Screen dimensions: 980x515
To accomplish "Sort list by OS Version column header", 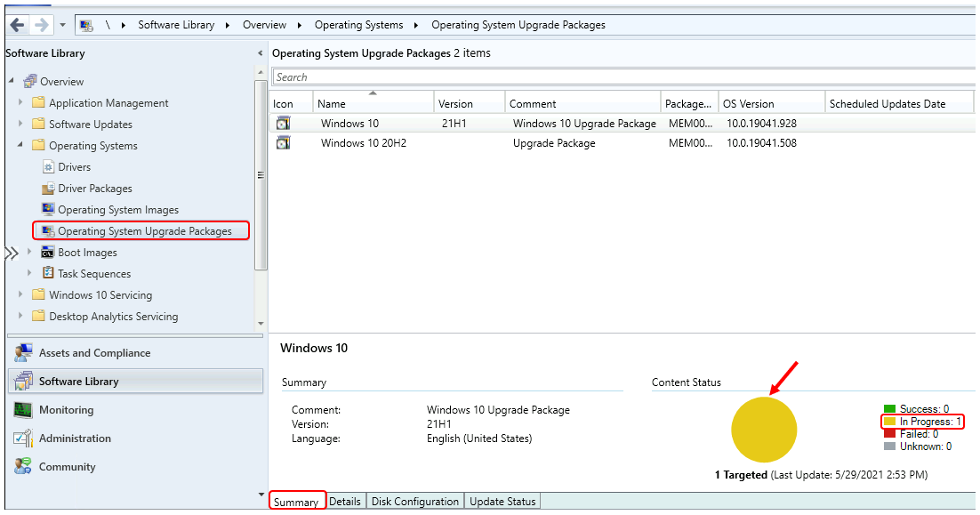I will pyautogui.click(x=772, y=104).
